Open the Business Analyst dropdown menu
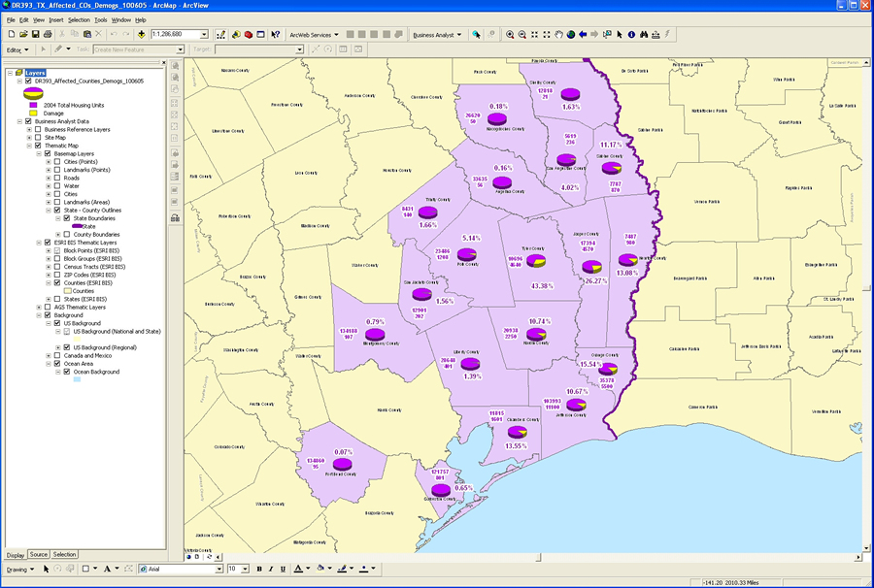874x588 pixels. [437, 35]
